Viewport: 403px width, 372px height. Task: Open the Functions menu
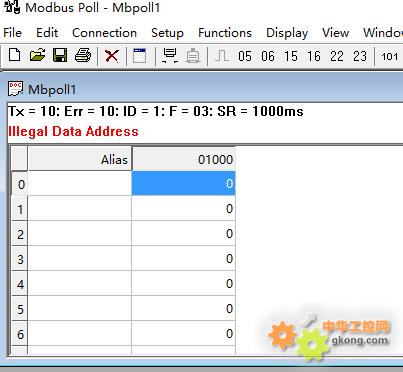(225, 33)
